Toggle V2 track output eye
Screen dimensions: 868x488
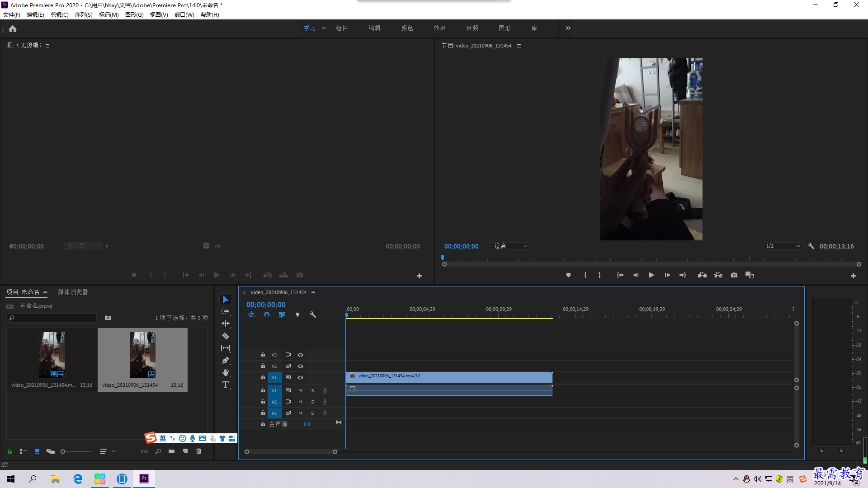click(x=300, y=366)
